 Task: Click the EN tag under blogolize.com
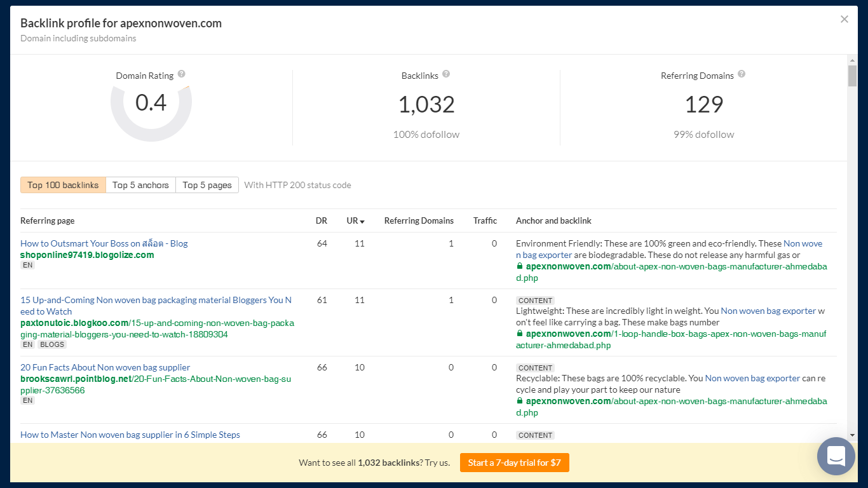pos(27,265)
